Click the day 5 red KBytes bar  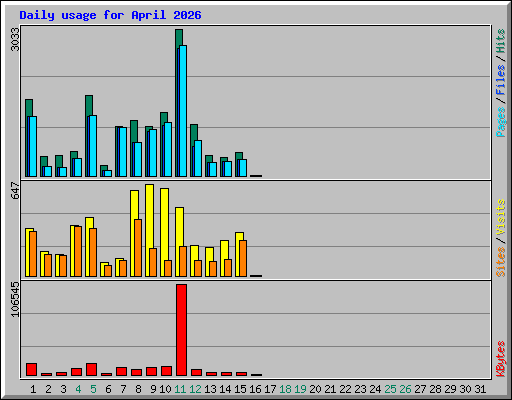(x=92, y=370)
